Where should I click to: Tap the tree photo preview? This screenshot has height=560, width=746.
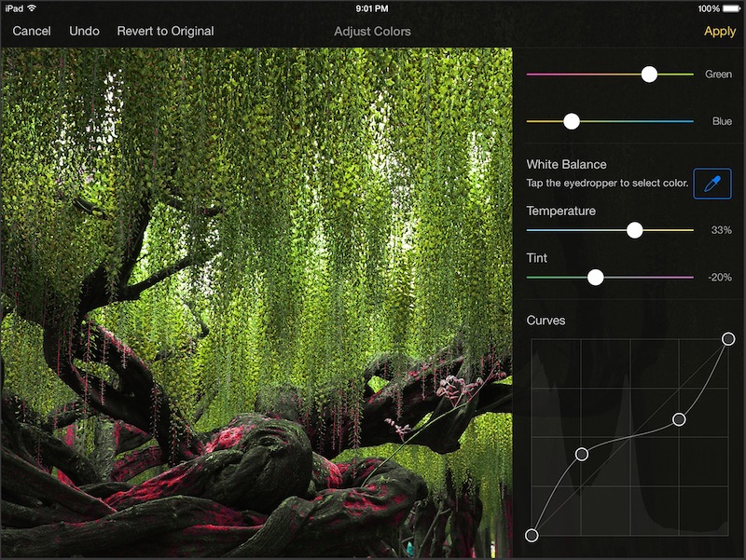pyautogui.click(x=257, y=302)
